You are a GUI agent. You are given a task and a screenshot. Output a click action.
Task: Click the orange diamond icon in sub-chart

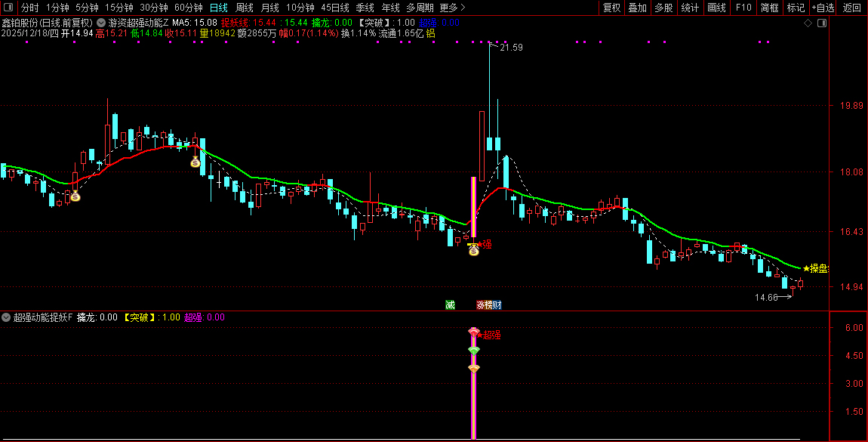[474, 369]
